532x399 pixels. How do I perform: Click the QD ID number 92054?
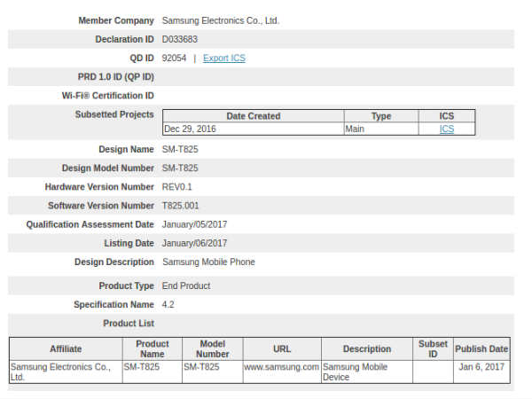pos(175,59)
